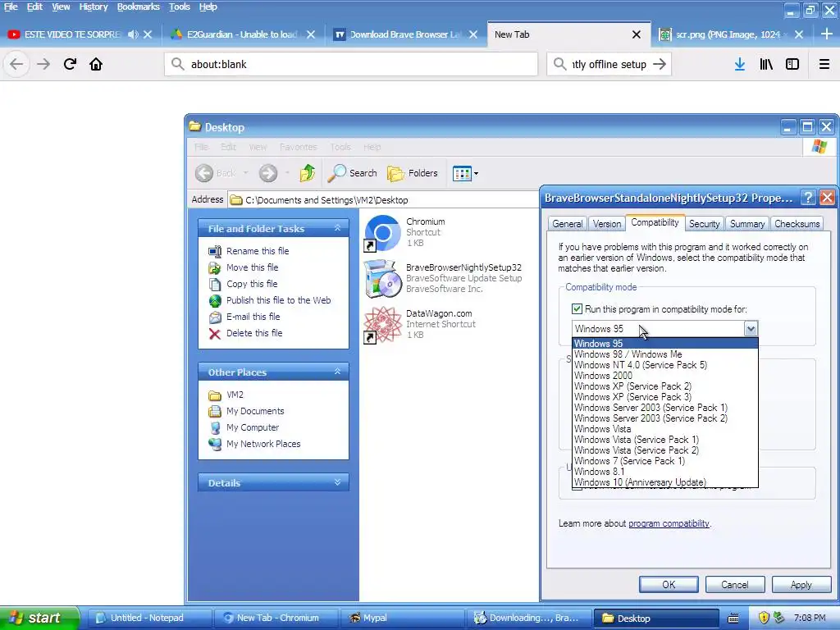Click the about:blank URL bar
840x630 pixels.
pos(351,64)
